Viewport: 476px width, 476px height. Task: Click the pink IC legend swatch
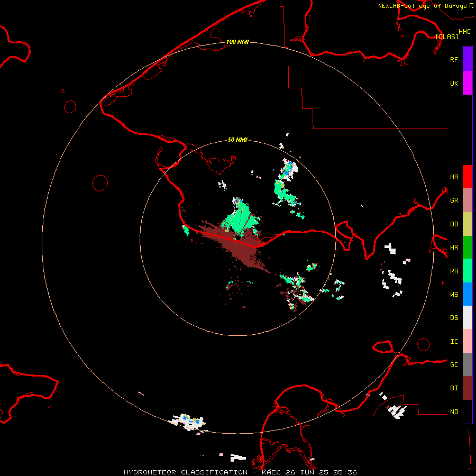[x=467, y=341]
